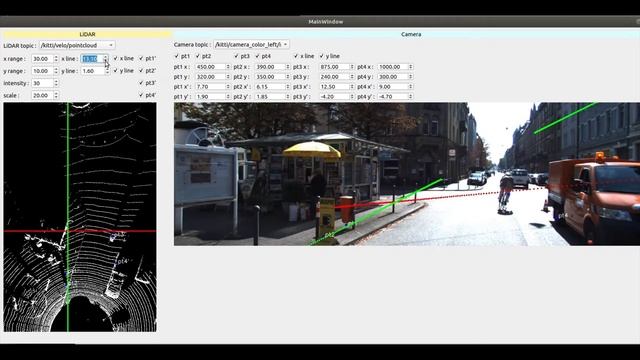
Task: Toggle the LiDAR x line checkbox
Action: (116, 58)
